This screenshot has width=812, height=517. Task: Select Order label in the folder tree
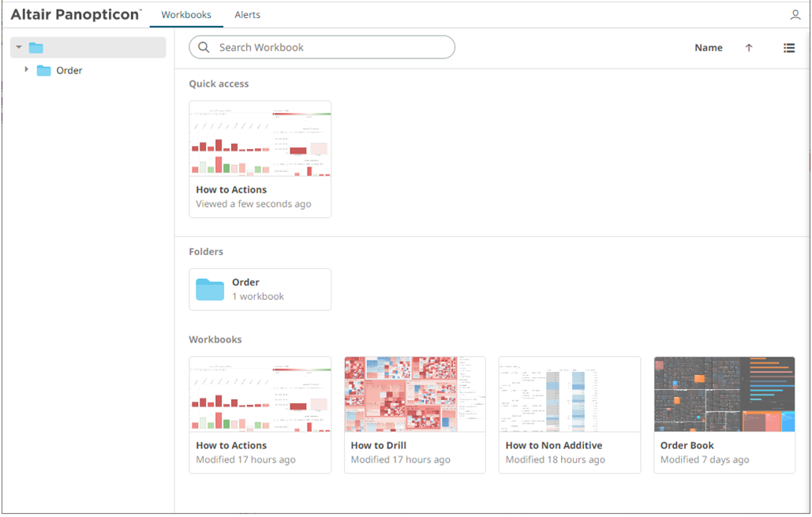point(69,71)
